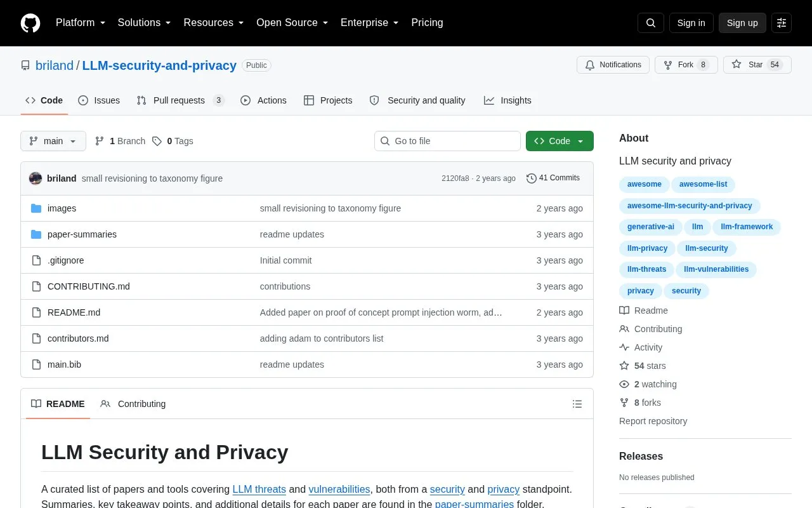Click the GitHub logo icon
812x508 pixels.
30,23
